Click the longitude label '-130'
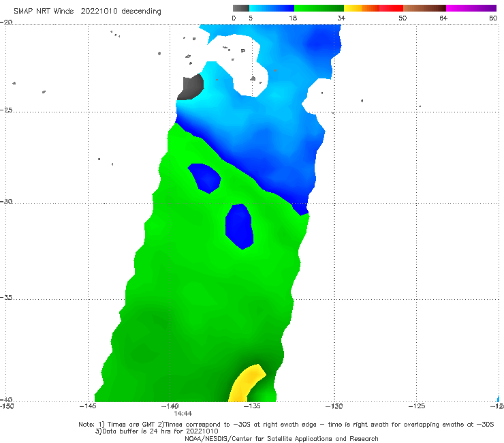The width and height of the screenshot is (504, 443). pos(334,406)
